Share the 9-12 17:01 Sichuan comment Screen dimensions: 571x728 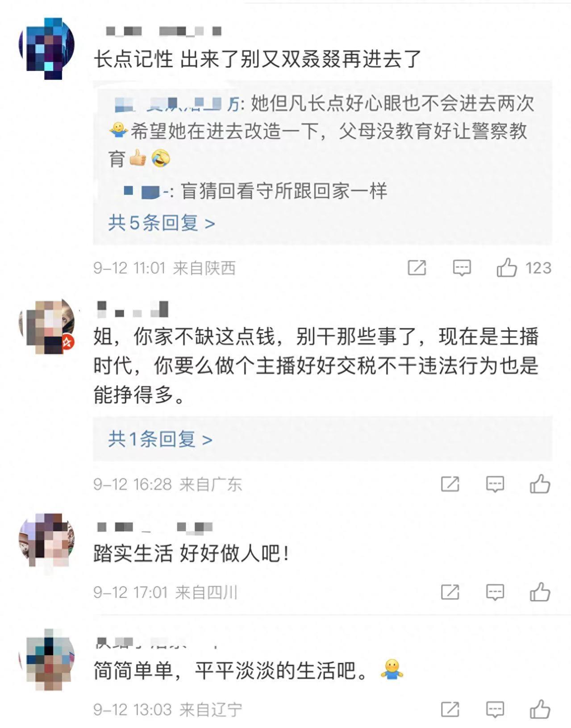click(450, 592)
